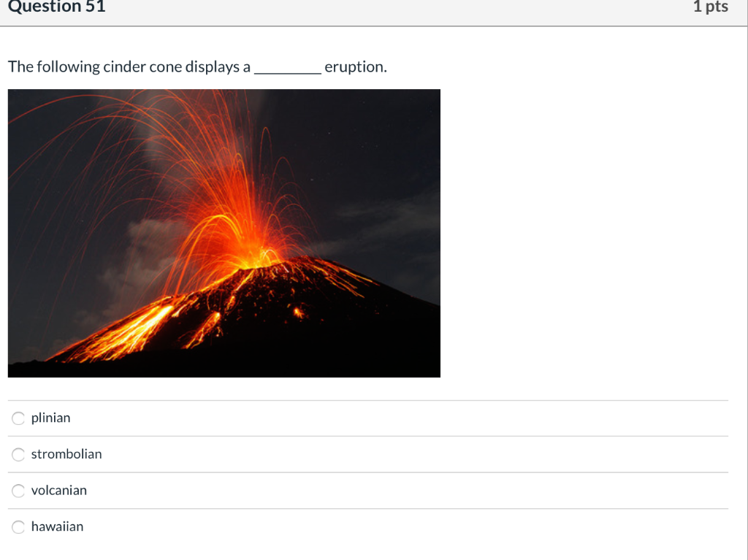Screen dimensions: 748x560
Task: Click the erupting cinder cone photo
Action: 224,233
